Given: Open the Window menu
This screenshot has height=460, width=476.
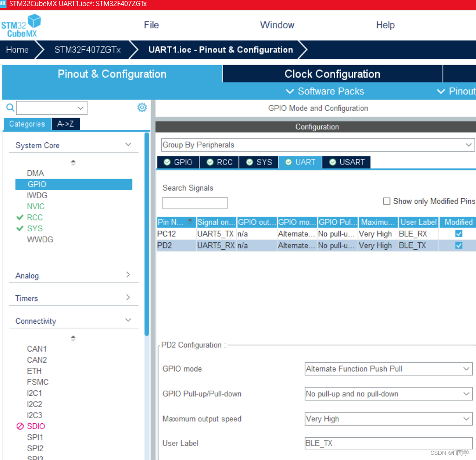Looking at the screenshot, I should (x=277, y=25).
